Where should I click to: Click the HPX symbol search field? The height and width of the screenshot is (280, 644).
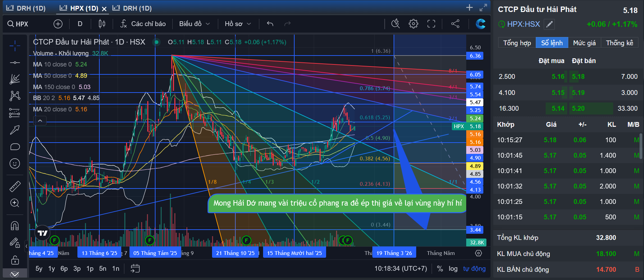coord(22,24)
